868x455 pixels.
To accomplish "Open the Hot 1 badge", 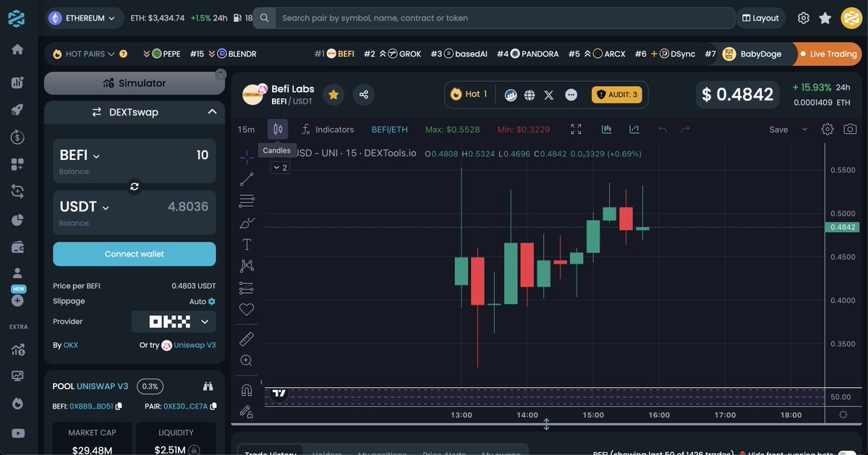I will click(x=469, y=94).
